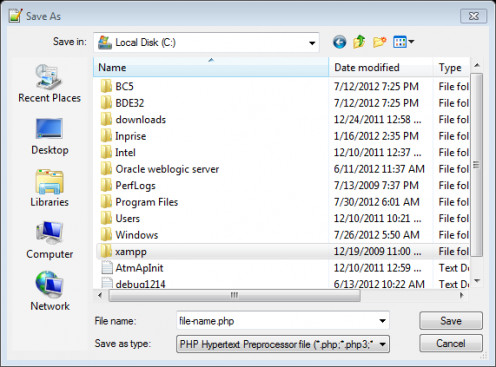Image resolution: width=496 pixels, height=367 pixels.
Task: Expand Save as type dropdown
Action: 383,344
